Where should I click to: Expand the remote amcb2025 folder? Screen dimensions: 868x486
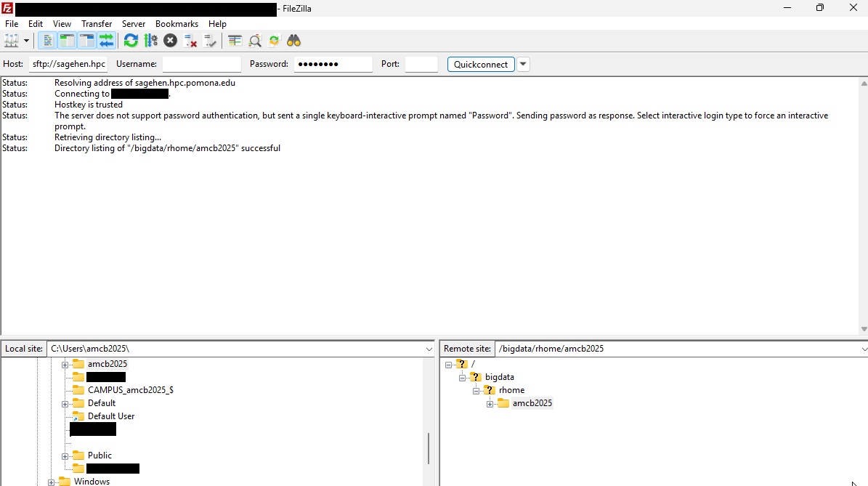click(x=490, y=404)
